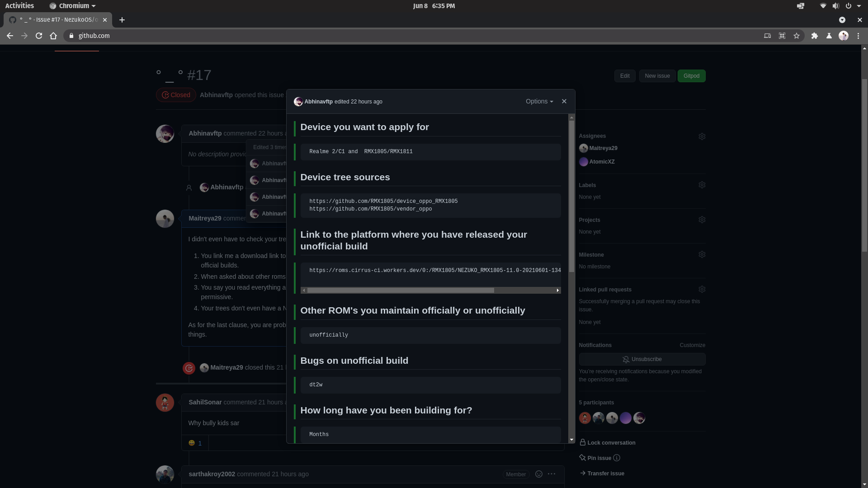Open the issue in Gitpod

pos(692,75)
